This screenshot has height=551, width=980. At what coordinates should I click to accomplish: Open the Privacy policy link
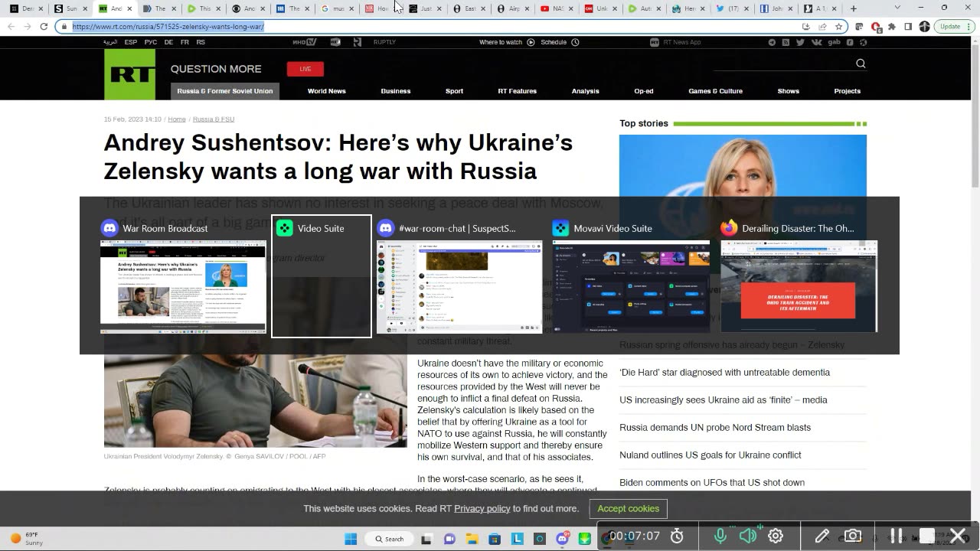(482, 509)
